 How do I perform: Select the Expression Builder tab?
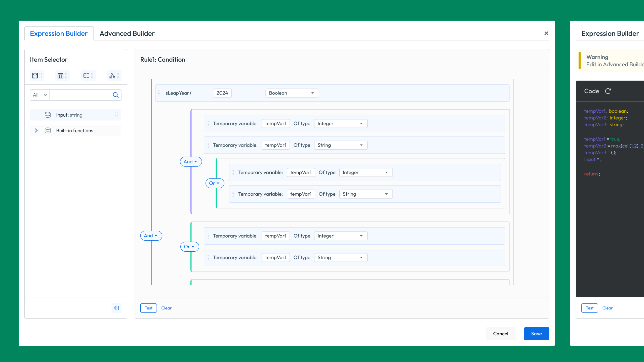tap(59, 33)
